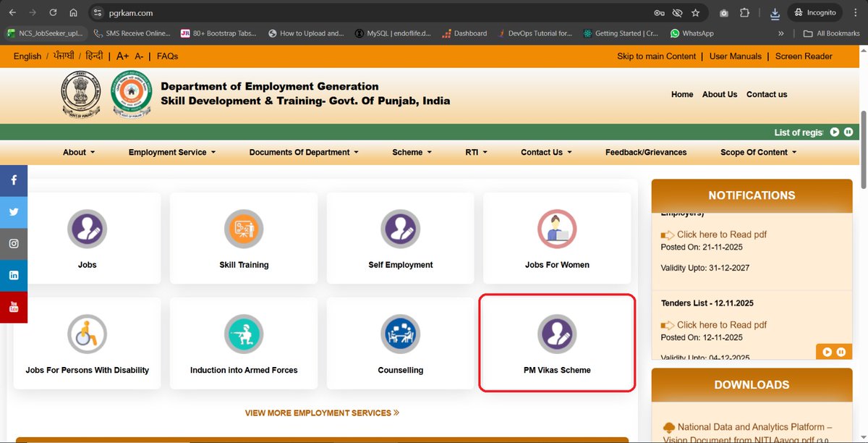Expand the Scope Of Content dropdown
The width and height of the screenshot is (868, 443).
pos(757,152)
